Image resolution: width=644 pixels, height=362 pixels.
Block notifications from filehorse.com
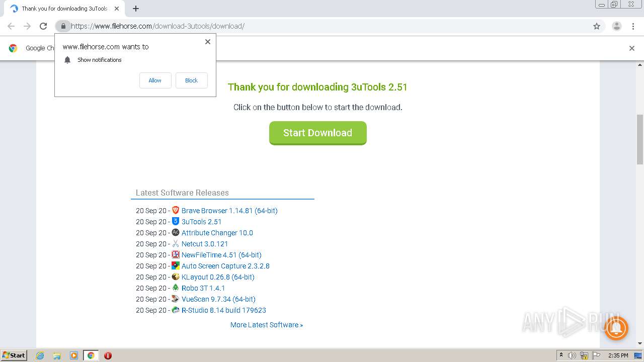(191, 80)
